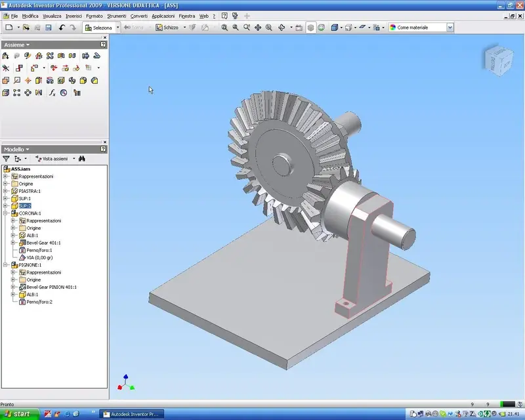This screenshot has width=525, height=420.
Task: Open the Converti menu
Action: 138,16
